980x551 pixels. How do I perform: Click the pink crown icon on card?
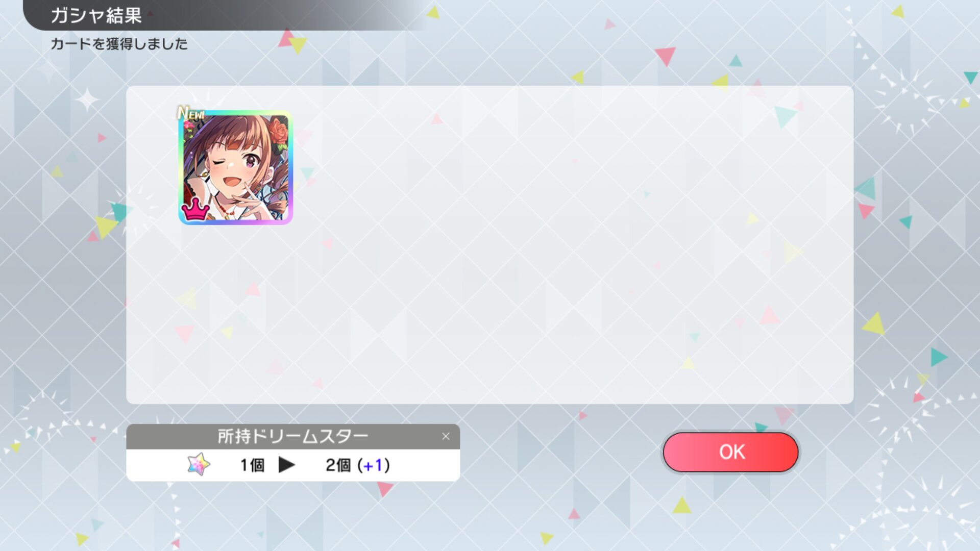[x=195, y=210]
